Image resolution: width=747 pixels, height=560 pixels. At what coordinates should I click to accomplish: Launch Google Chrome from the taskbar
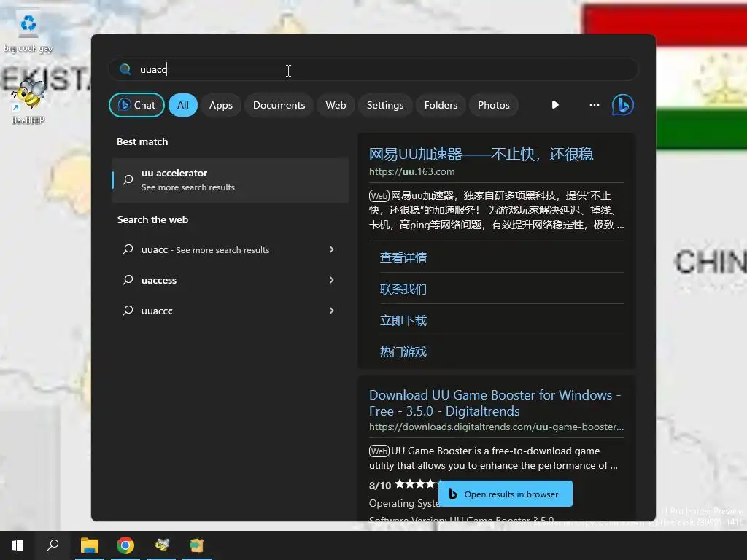pos(125,545)
